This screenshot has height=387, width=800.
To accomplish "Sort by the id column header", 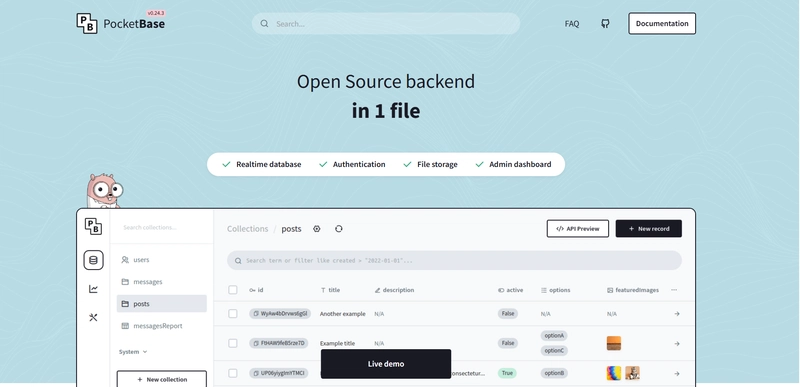I will coord(256,290).
